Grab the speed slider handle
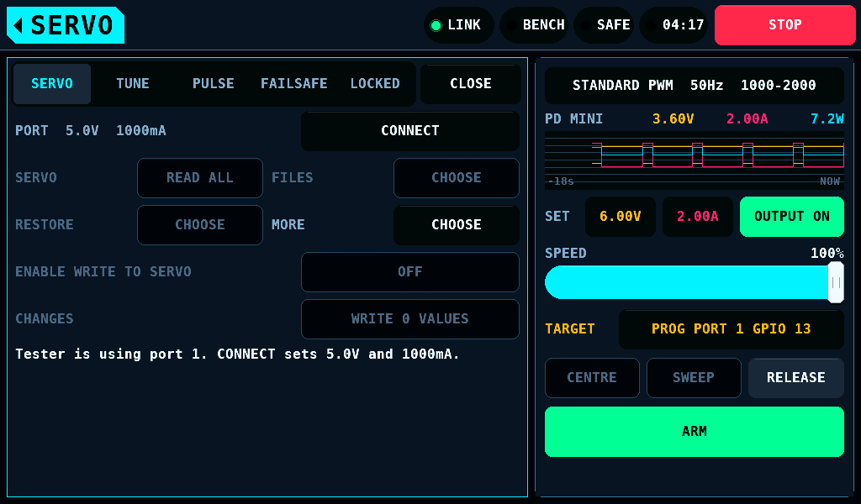This screenshot has height=504, width=861. (x=835, y=282)
